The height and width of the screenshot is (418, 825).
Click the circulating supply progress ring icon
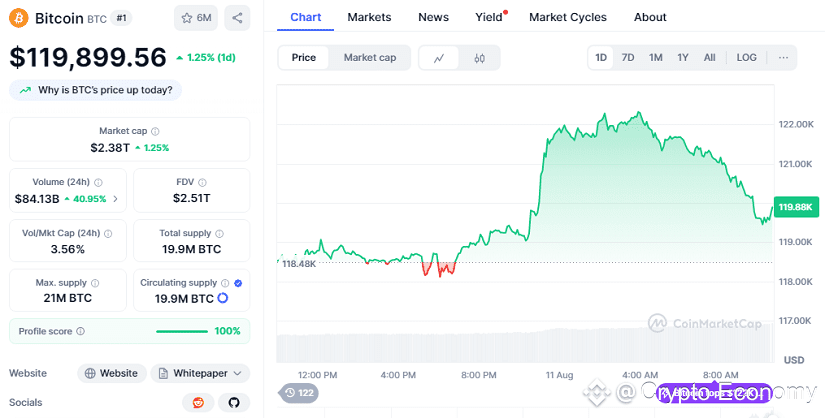(223, 298)
